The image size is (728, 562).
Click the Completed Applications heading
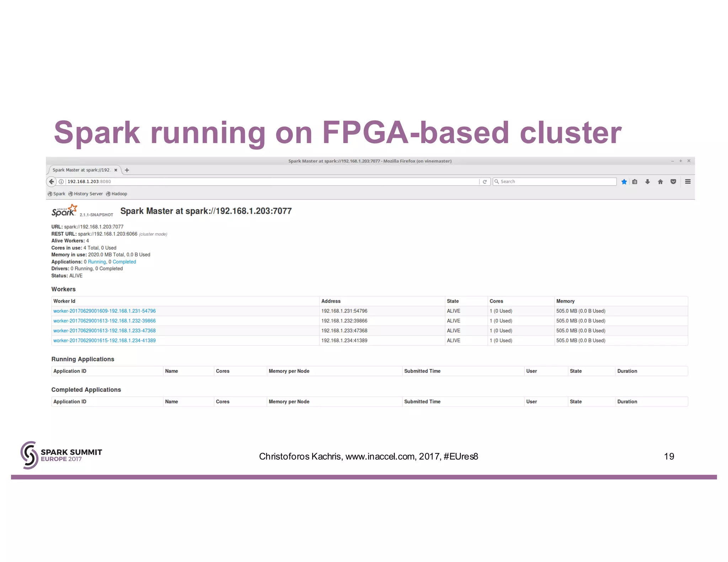(x=86, y=390)
